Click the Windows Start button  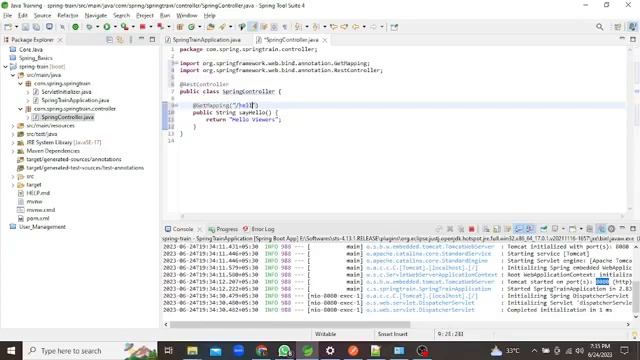[11, 351]
